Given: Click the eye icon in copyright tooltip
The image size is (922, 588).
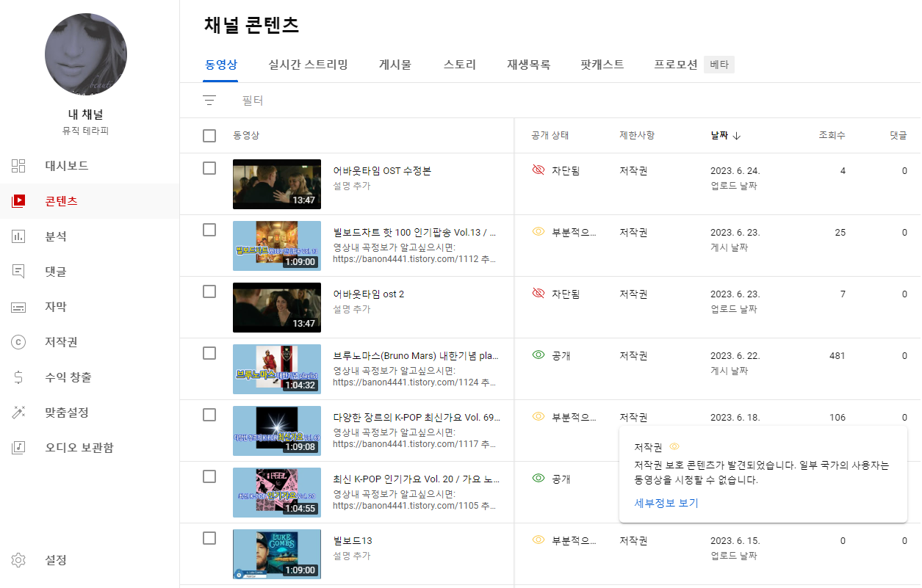Looking at the screenshot, I should tap(674, 446).
